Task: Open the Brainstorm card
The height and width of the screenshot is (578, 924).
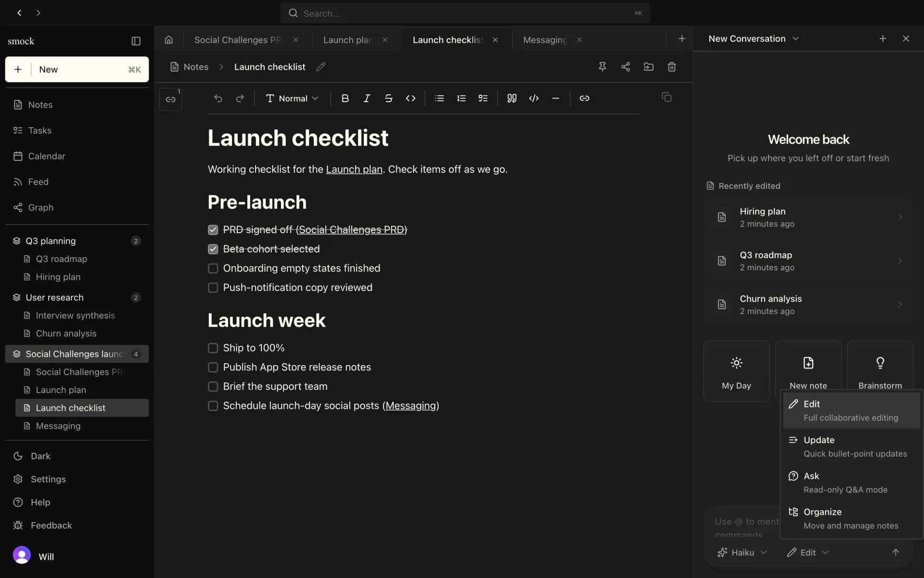Action: 880,366
